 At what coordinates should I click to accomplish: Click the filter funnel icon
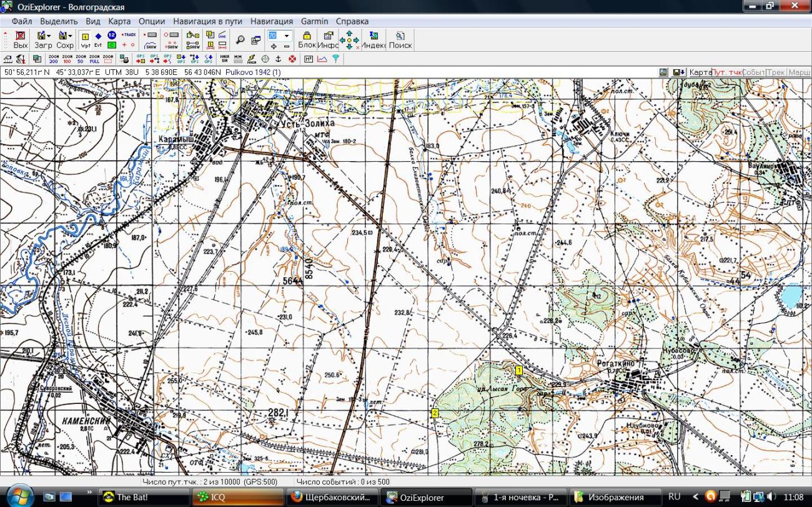[x=335, y=59]
